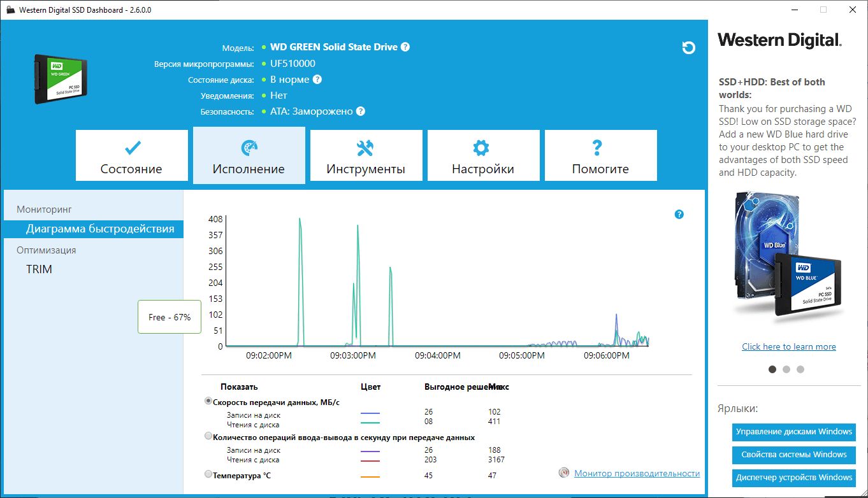Click the disk state value 'В норме'
The width and height of the screenshot is (868, 498).
point(290,80)
